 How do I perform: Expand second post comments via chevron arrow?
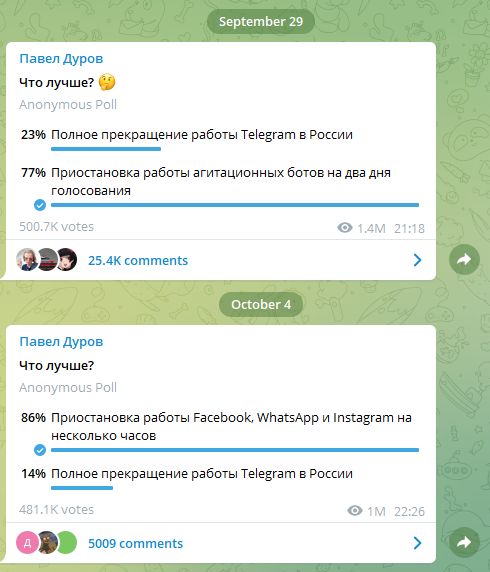[417, 543]
